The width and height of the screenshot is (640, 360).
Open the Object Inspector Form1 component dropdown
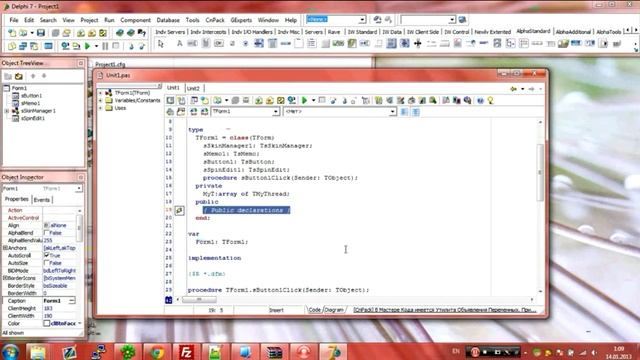(x=79, y=189)
